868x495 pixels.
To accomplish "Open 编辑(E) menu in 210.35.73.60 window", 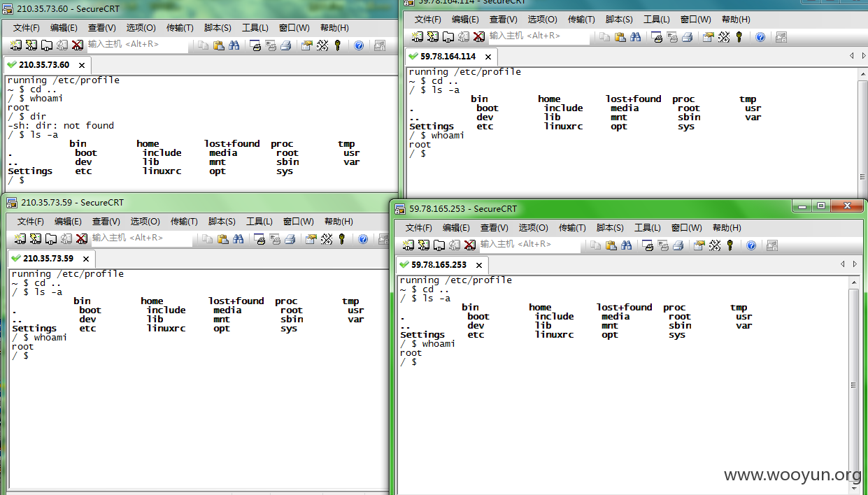I will click(x=64, y=28).
